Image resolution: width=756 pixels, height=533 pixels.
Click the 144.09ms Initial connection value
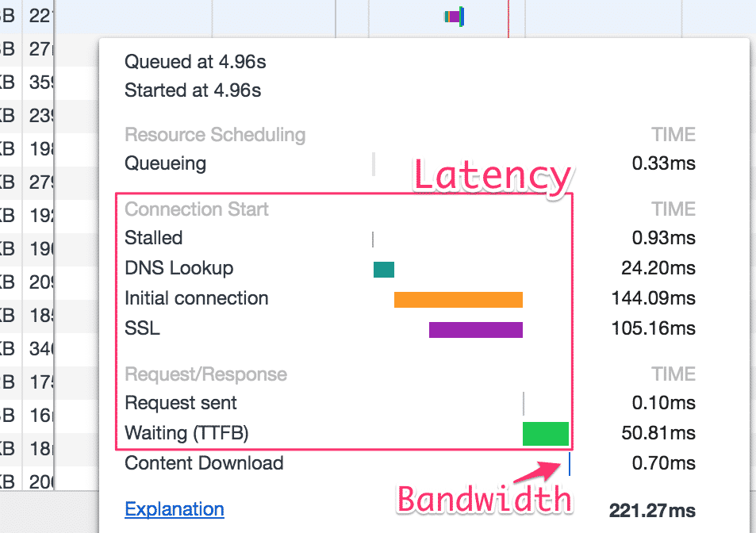pos(653,299)
